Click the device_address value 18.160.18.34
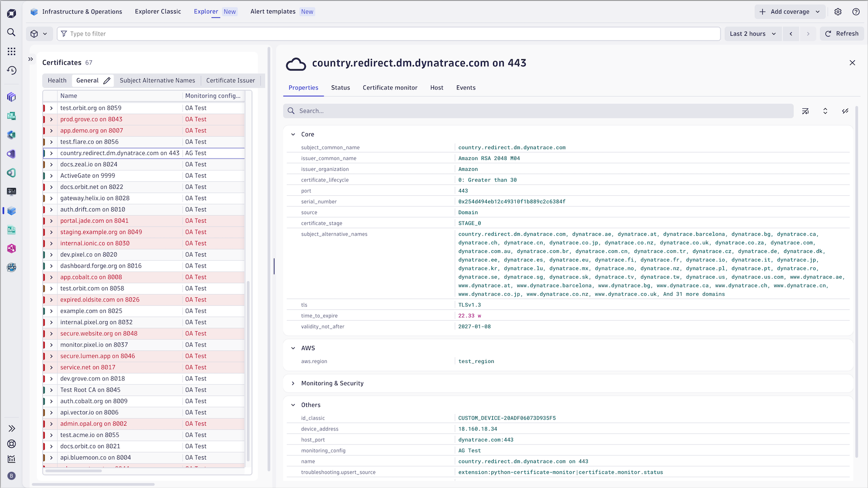 click(x=477, y=429)
